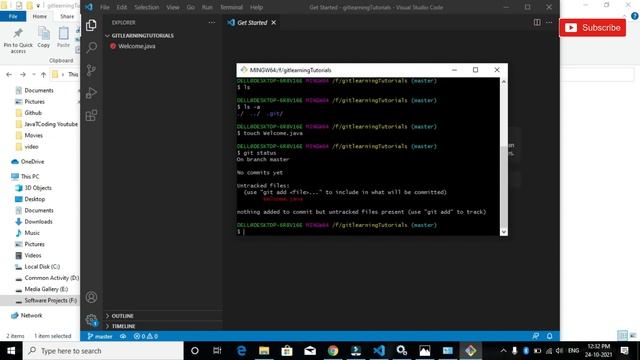This screenshot has width=640, height=360.
Task: Open Welcome.java in the Explorer
Action: click(x=137, y=46)
